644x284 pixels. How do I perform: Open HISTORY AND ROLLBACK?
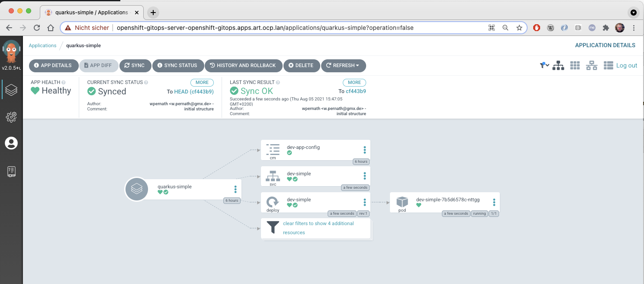pyautogui.click(x=243, y=65)
